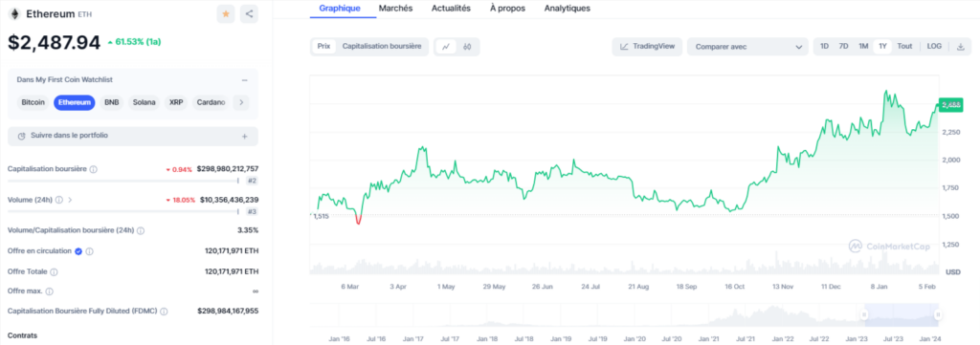Image resolution: width=980 pixels, height=345 pixels.
Task: Click the 1,515 starting price label on chart
Action: tap(321, 217)
